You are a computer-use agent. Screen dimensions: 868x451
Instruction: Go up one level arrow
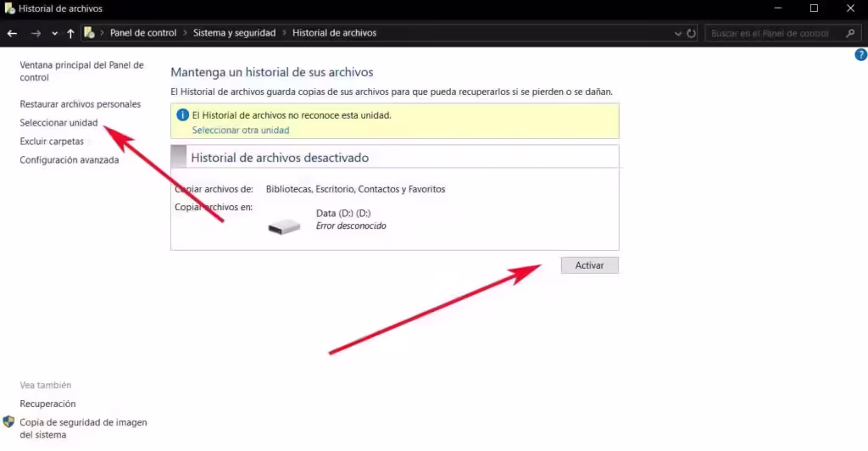(70, 33)
